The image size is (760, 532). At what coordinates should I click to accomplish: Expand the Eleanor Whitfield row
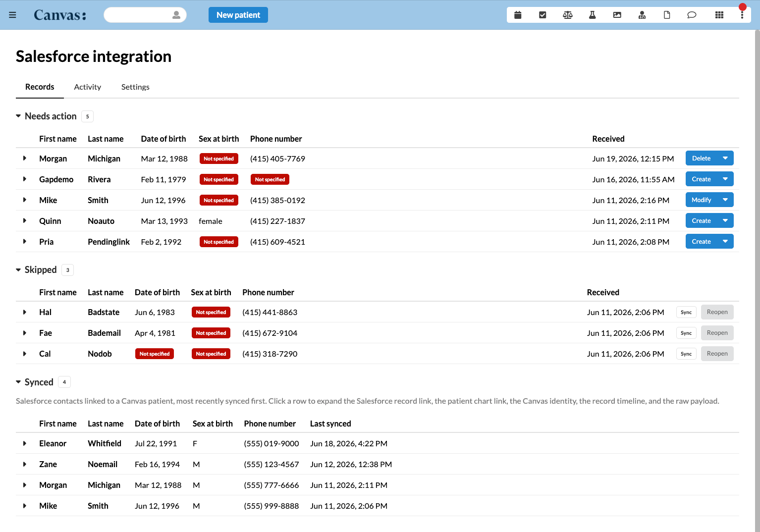point(25,443)
